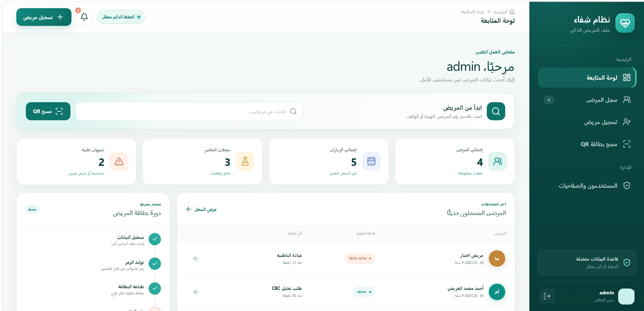Open 'تسجيل مريض' sidebar menu item
The height and width of the screenshot is (311, 644).
[x=587, y=122]
